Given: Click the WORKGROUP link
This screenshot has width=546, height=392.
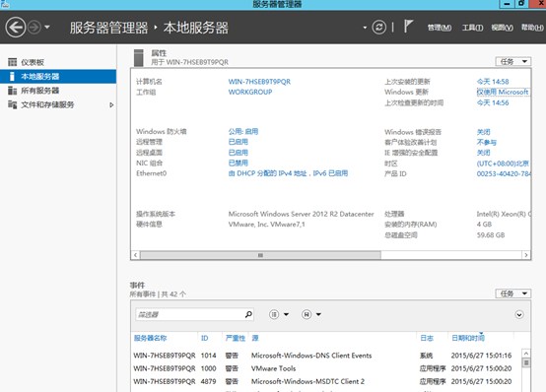Looking at the screenshot, I should click(250, 92).
